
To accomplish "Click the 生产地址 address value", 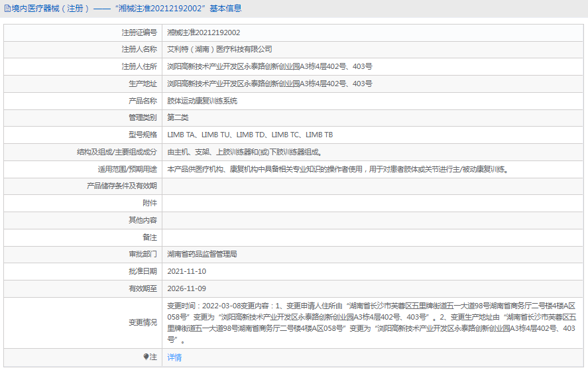I will coord(270,84).
